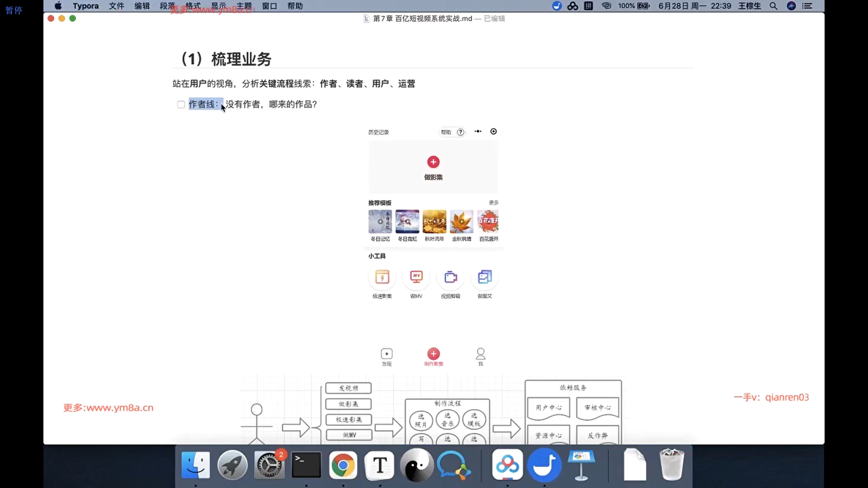The height and width of the screenshot is (488, 868).
Task: Click the Spotlight search icon
Action: coord(774,6)
